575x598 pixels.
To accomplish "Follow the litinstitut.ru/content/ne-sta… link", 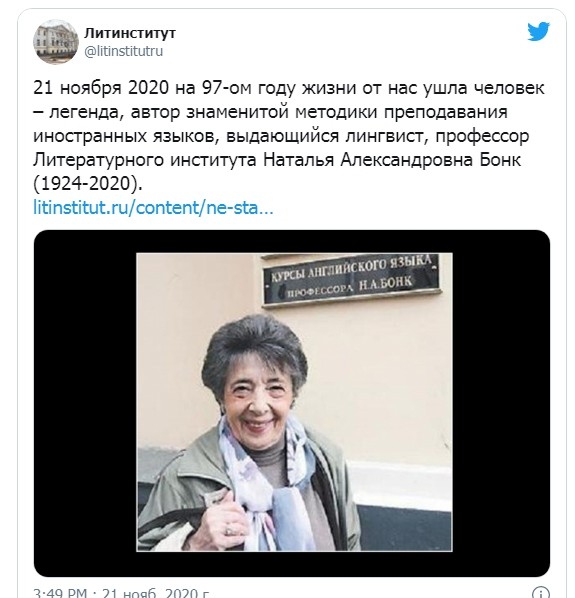I will [153, 208].
